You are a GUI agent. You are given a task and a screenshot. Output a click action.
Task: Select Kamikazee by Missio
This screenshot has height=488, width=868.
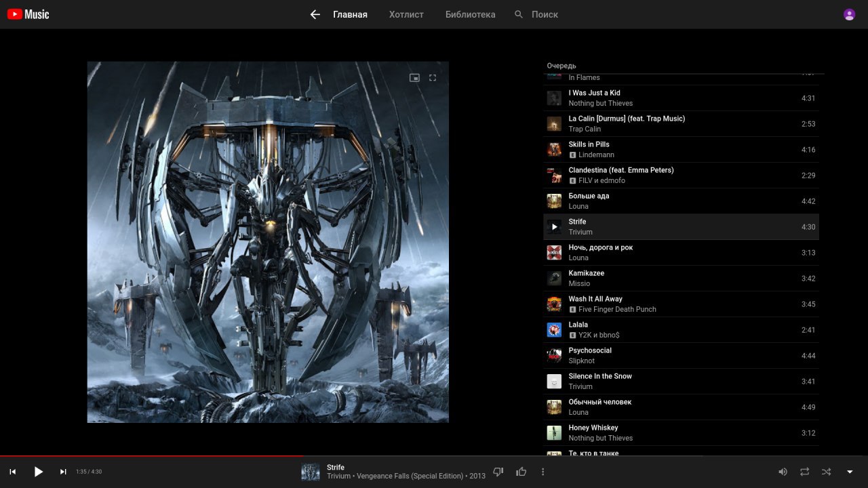click(586, 273)
